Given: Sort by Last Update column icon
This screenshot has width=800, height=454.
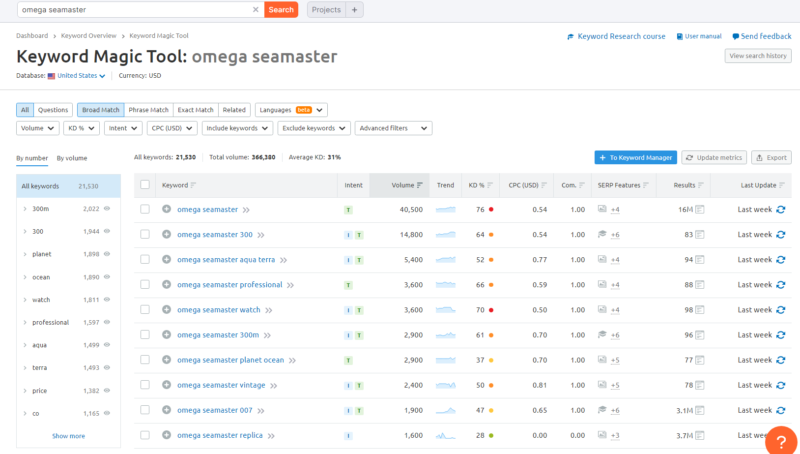Looking at the screenshot, I should click(x=782, y=185).
